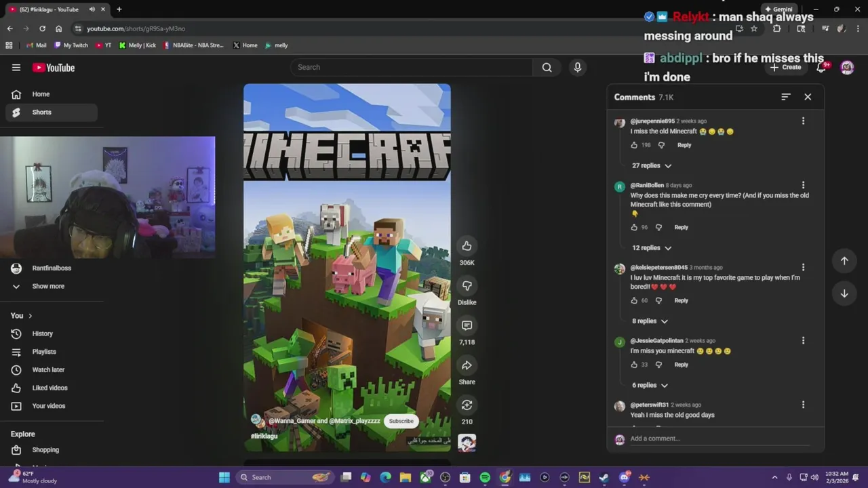Expand Show more in the sidebar

click(49, 286)
